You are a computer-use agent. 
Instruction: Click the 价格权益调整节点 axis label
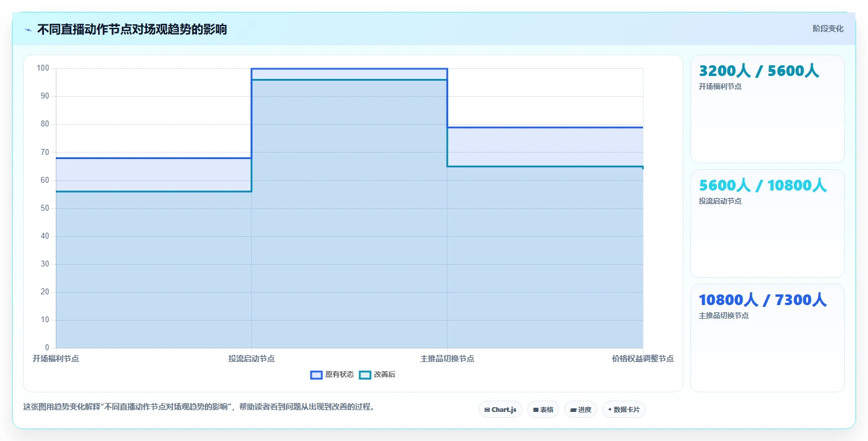pos(643,358)
